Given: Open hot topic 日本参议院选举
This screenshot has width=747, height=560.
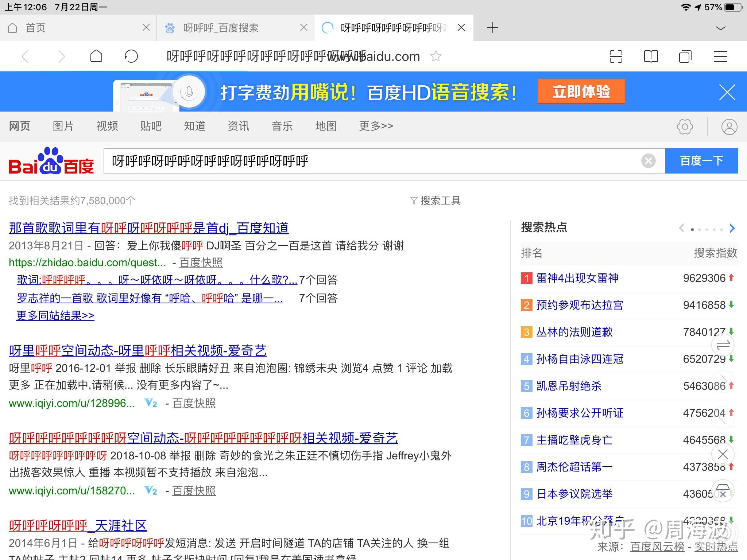Looking at the screenshot, I should pyautogui.click(x=574, y=494).
